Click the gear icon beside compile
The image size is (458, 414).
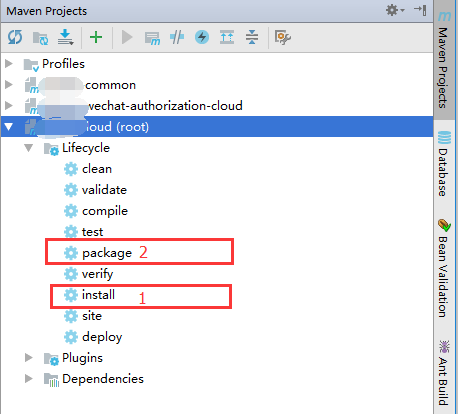71,211
